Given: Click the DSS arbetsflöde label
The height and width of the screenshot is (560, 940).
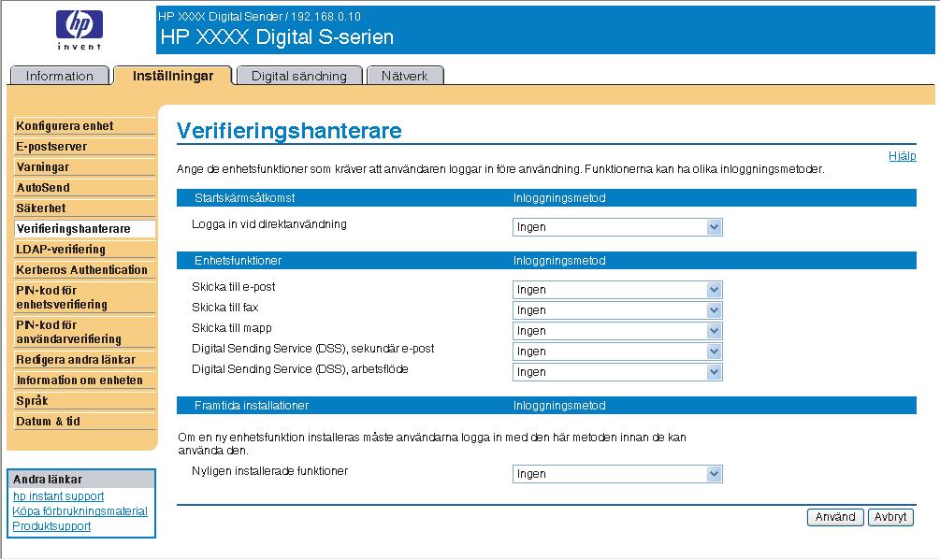Looking at the screenshot, I should [299, 369].
